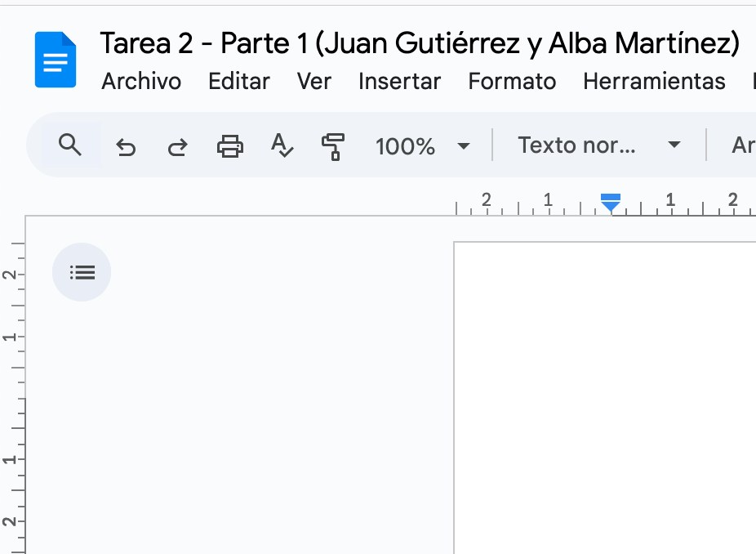Show the document outline panel
The height and width of the screenshot is (554, 756).
point(82,271)
